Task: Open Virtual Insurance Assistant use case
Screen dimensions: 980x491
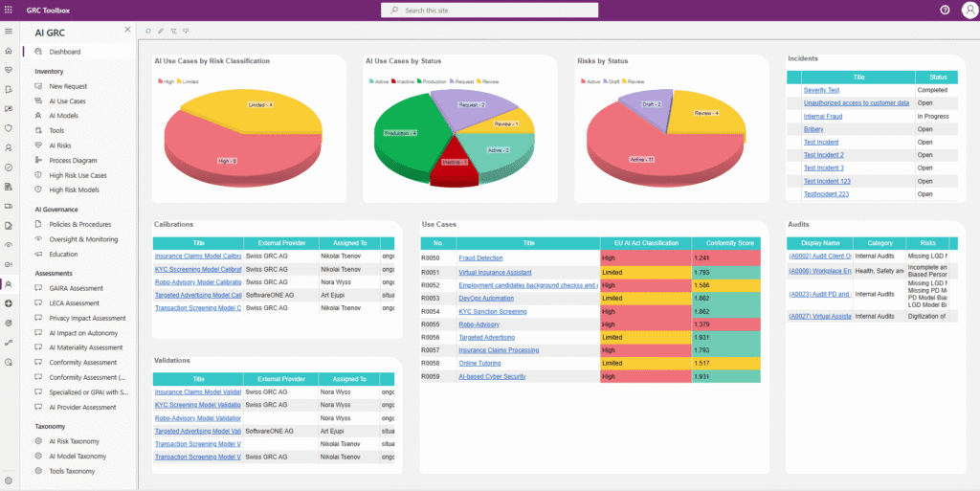Action: [495, 273]
